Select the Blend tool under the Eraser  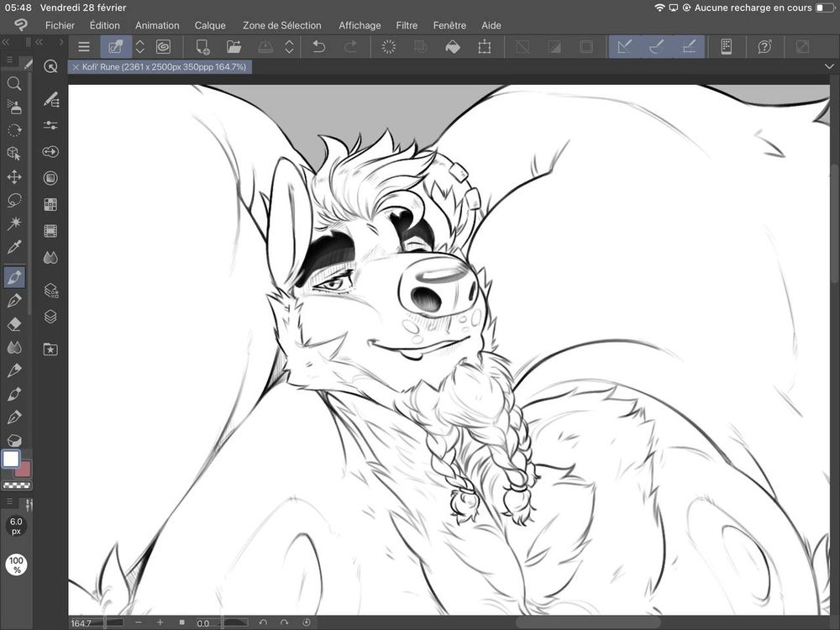[x=14, y=348]
